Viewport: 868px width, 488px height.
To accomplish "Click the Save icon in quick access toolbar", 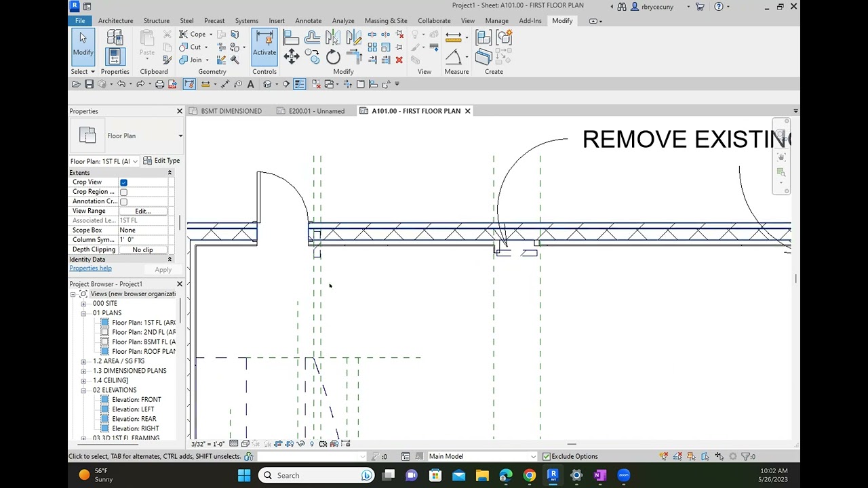I will click(x=89, y=84).
